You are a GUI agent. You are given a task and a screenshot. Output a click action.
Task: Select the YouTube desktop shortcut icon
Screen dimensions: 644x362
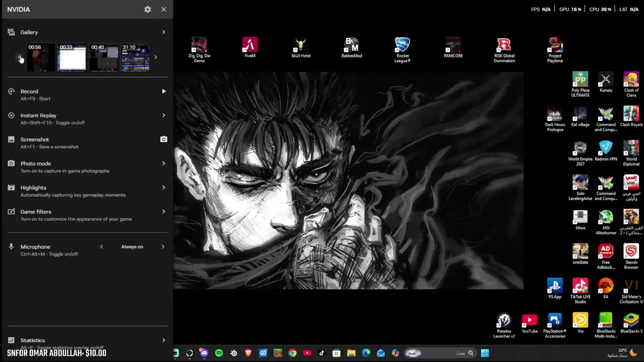pyautogui.click(x=529, y=323)
